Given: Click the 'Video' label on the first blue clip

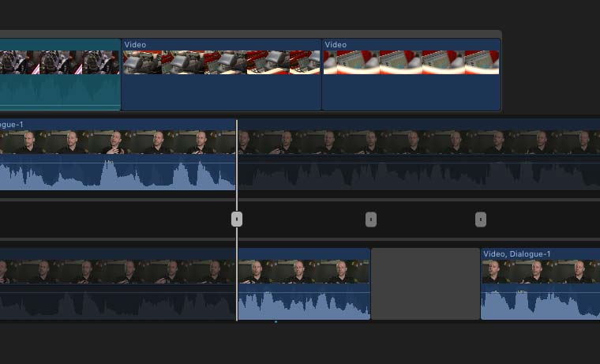Looking at the screenshot, I should click(x=135, y=45).
